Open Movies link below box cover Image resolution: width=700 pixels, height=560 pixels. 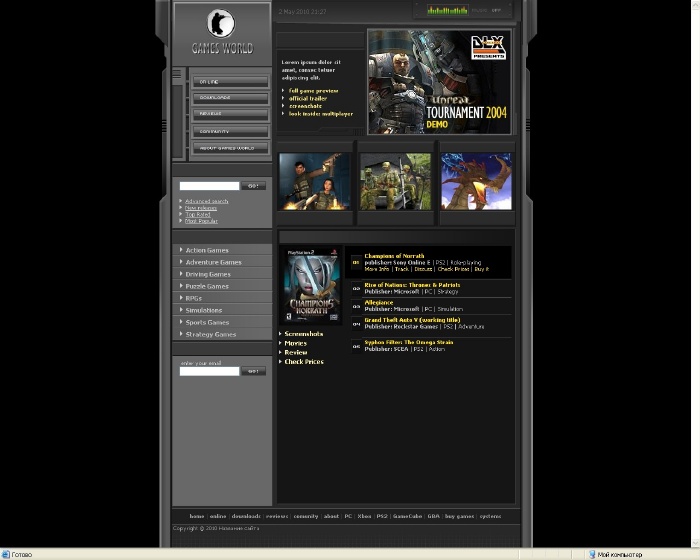tap(296, 343)
